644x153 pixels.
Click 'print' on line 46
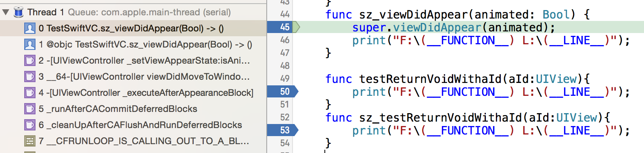[369, 41]
